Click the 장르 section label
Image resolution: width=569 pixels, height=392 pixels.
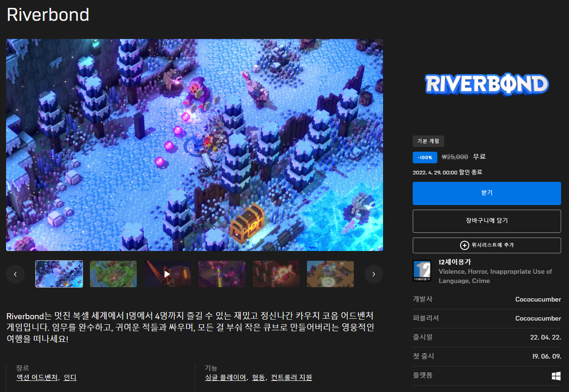tap(22, 368)
